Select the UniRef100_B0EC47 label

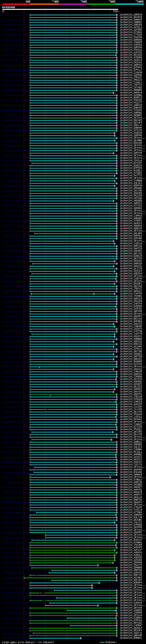[131, 540]
